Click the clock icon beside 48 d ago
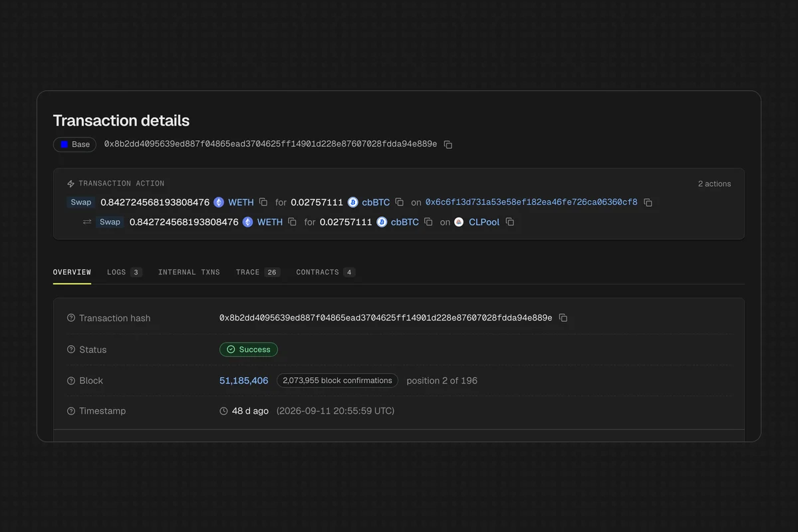Viewport: 798px width, 532px height. pos(224,411)
